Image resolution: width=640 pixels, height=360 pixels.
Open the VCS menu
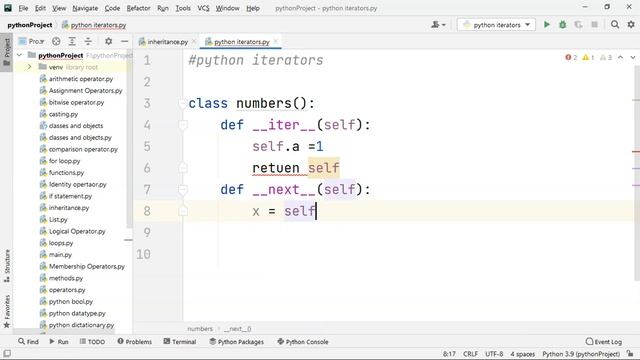pyautogui.click(x=203, y=8)
